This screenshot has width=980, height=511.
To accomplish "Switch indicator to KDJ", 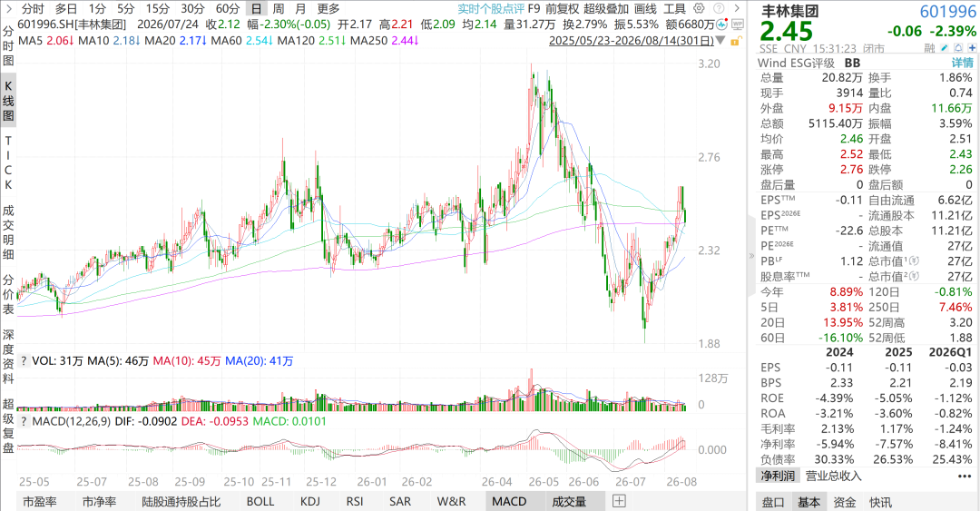I will tap(310, 501).
